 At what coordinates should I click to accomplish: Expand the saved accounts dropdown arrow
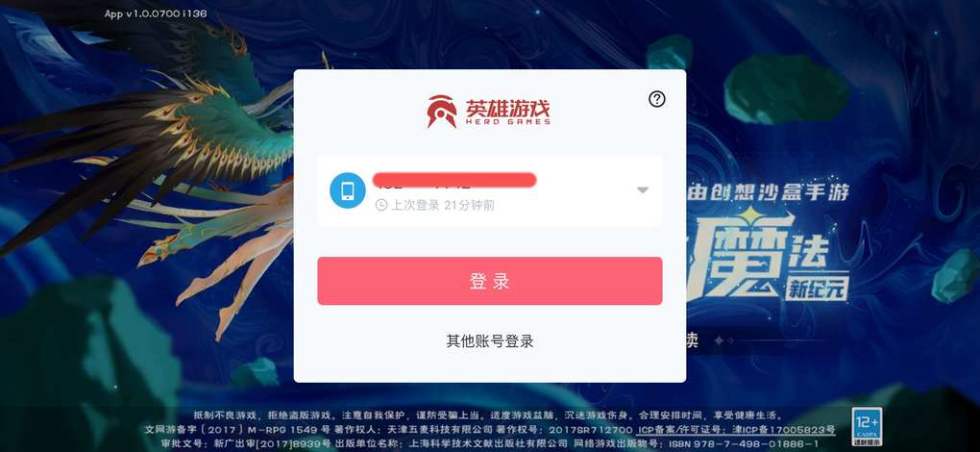pos(643,190)
